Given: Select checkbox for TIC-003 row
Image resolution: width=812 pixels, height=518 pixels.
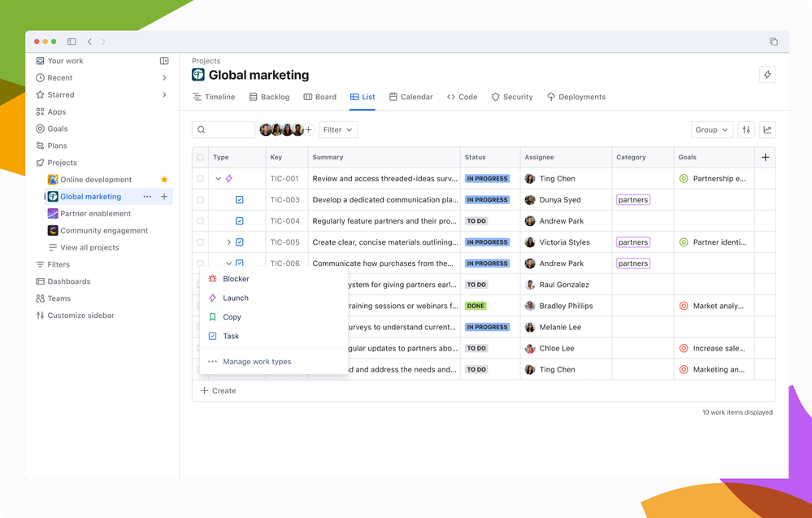Looking at the screenshot, I should [201, 199].
